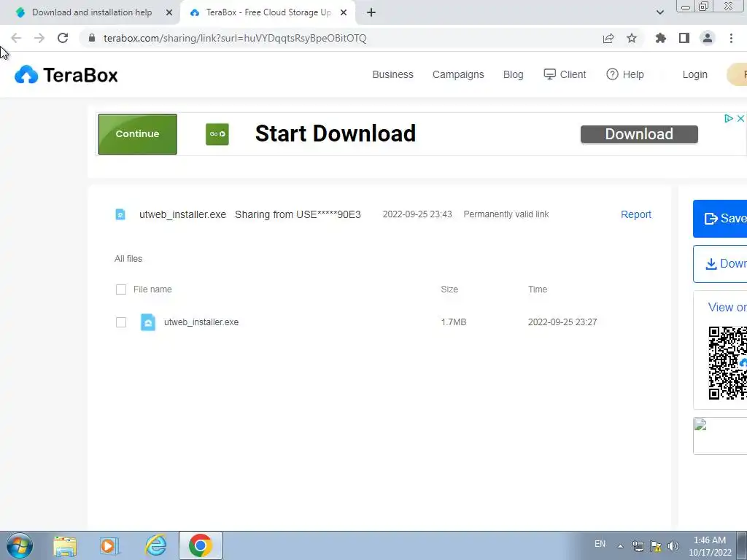Launch Windows Media Player from taskbar
The width and height of the screenshot is (747, 560).
(x=109, y=546)
